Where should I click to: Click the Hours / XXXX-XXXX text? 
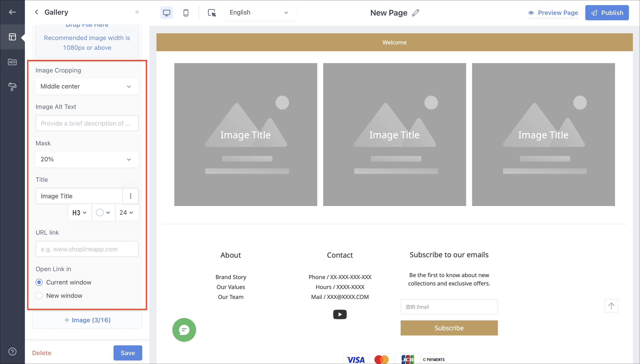coord(340,287)
